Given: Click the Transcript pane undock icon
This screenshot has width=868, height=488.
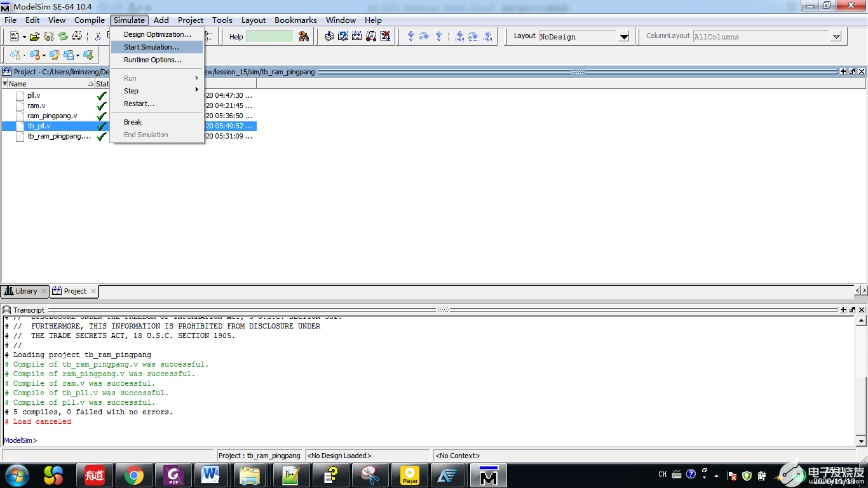Looking at the screenshot, I should tap(852, 309).
